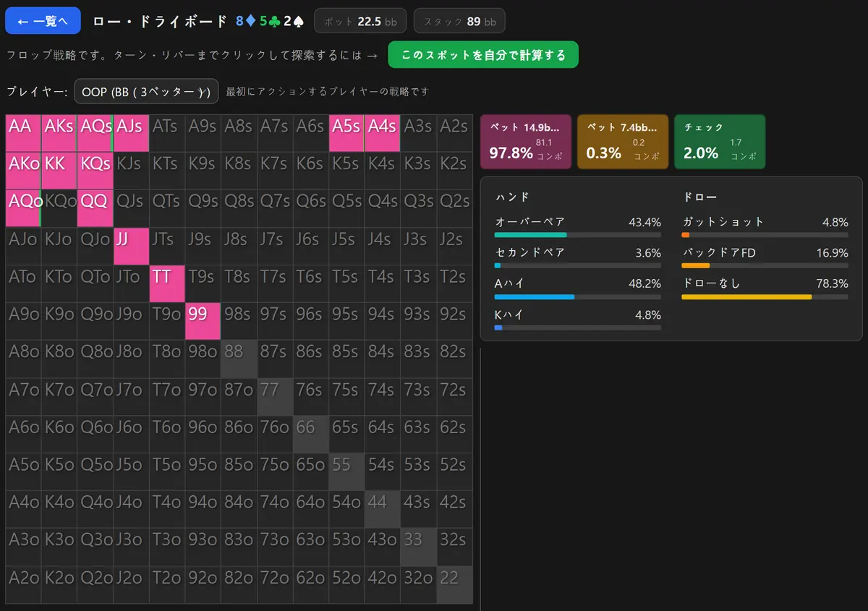868x611 pixels.
Task: Click the ロー・ドライボード title
Action: click(161, 21)
